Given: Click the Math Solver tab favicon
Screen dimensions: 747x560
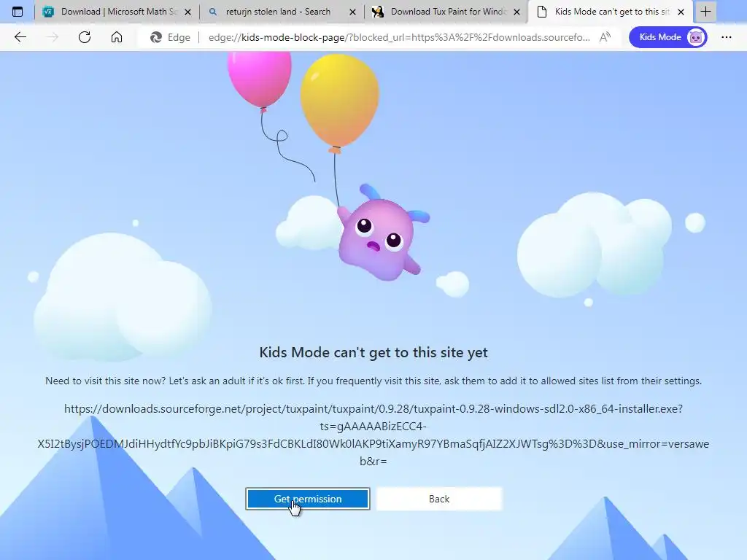Looking at the screenshot, I should coord(48,12).
